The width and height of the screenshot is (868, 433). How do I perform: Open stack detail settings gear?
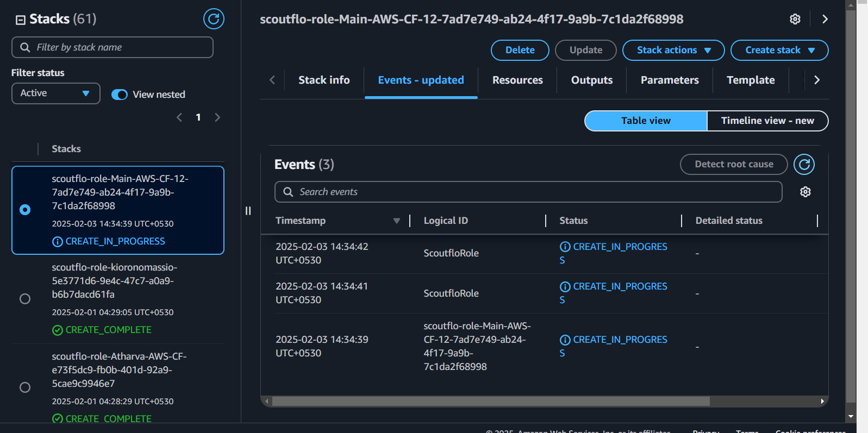click(795, 19)
